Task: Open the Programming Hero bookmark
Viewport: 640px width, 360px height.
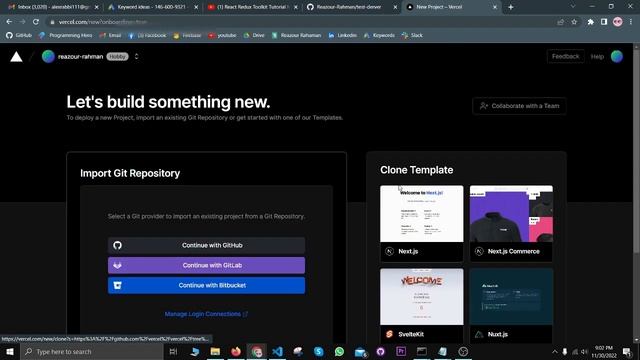Action: 65,36
